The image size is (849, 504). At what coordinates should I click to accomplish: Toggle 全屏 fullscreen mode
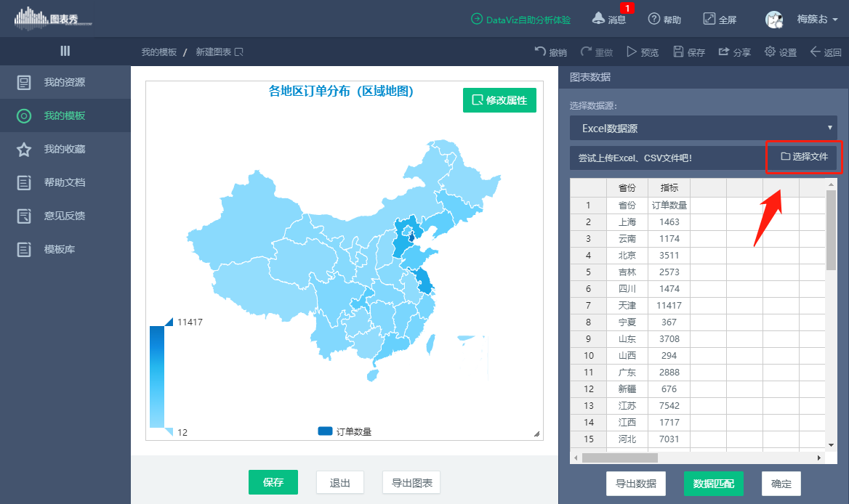pyautogui.click(x=720, y=20)
